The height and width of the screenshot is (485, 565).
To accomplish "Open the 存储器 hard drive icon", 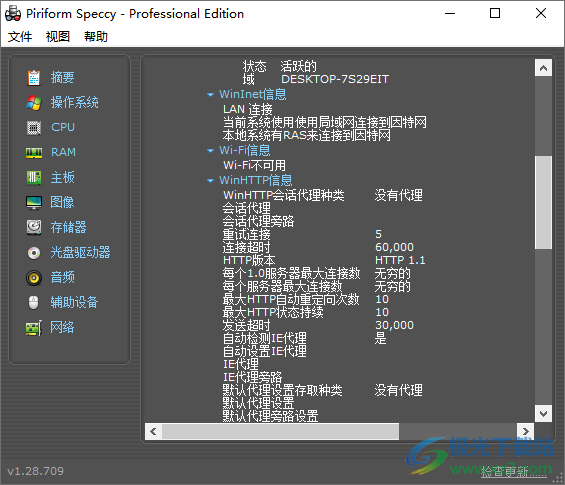I will (34, 227).
